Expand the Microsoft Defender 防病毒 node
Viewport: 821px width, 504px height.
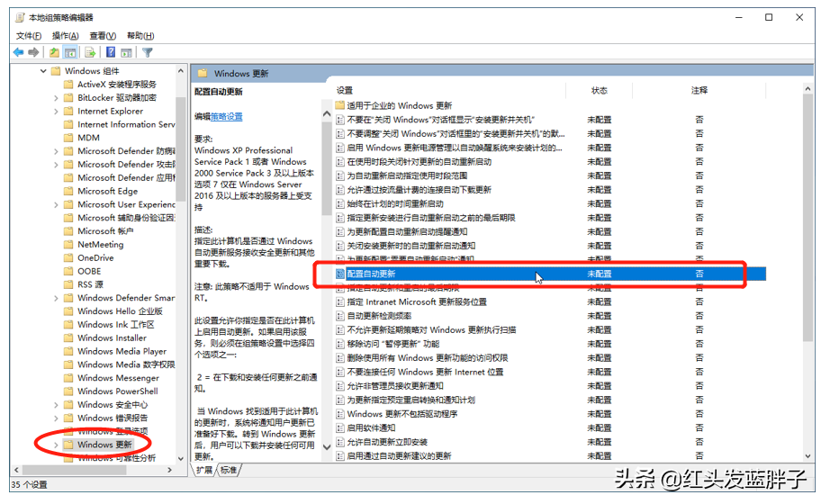tap(56, 151)
